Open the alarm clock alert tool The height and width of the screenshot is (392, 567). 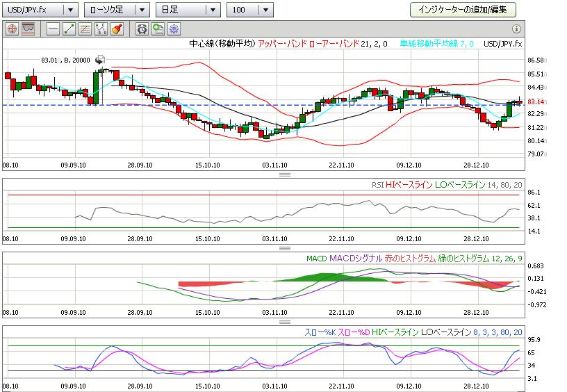click(x=142, y=29)
